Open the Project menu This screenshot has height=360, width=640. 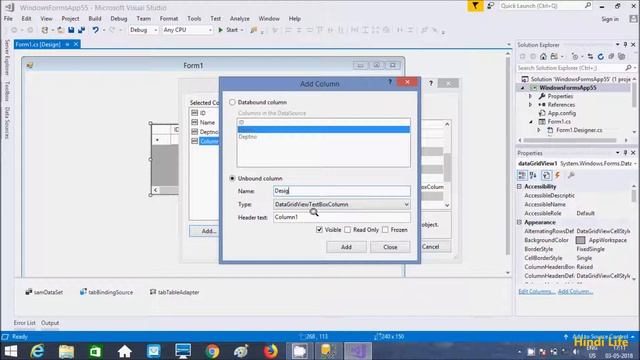tap(70, 18)
